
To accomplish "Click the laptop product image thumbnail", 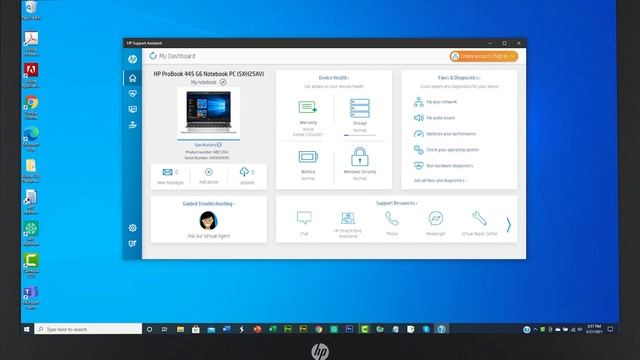I will pos(209,111).
